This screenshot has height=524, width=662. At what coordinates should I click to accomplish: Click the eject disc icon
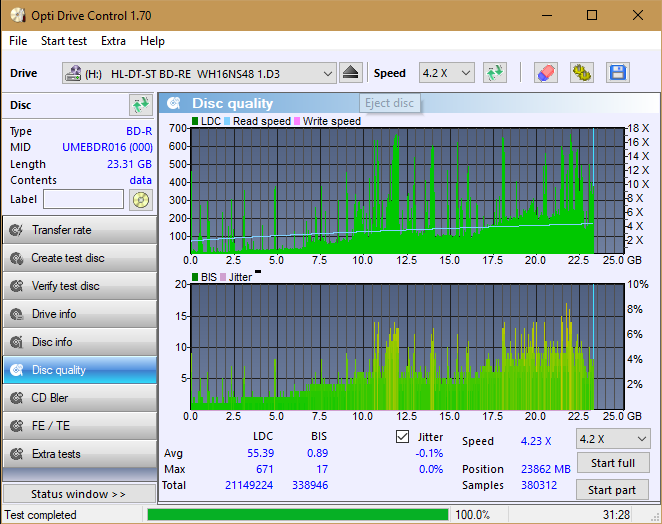(350, 73)
